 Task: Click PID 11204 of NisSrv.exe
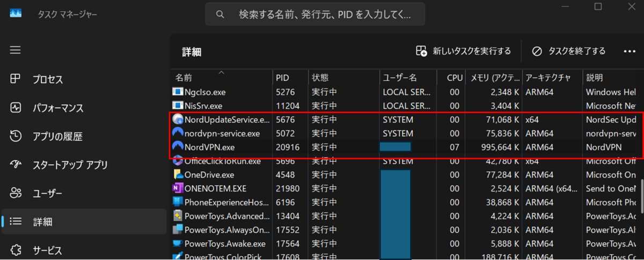[288, 106]
